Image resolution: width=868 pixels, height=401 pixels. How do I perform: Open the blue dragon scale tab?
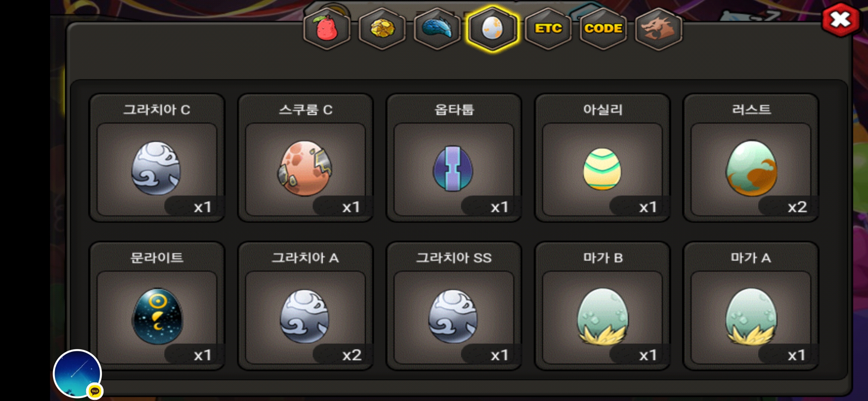pyautogui.click(x=437, y=29)
